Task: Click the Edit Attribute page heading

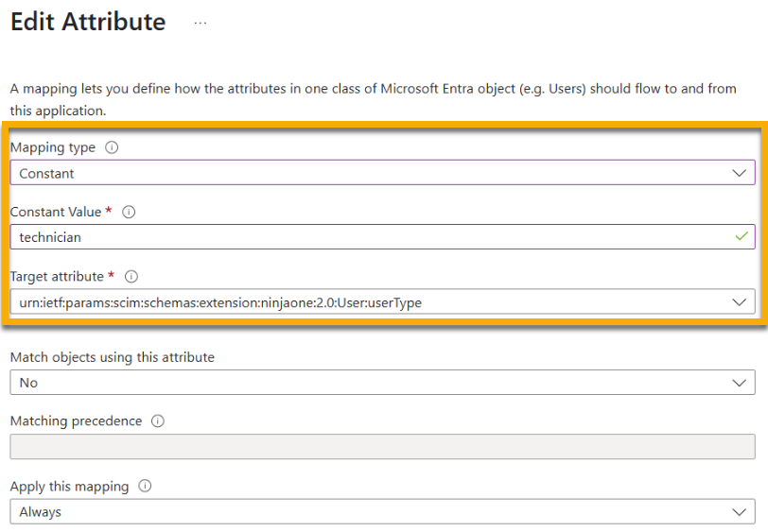Action: tap(88, 22)
